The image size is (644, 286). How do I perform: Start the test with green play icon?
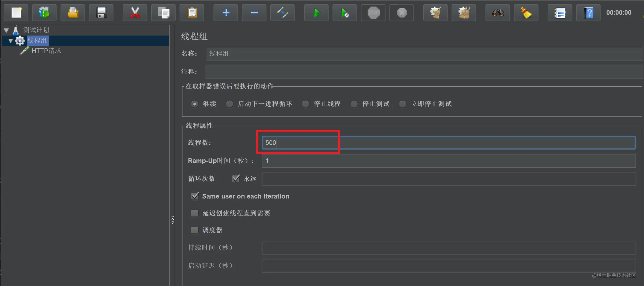pyautogui.click(x=316, y=13)
